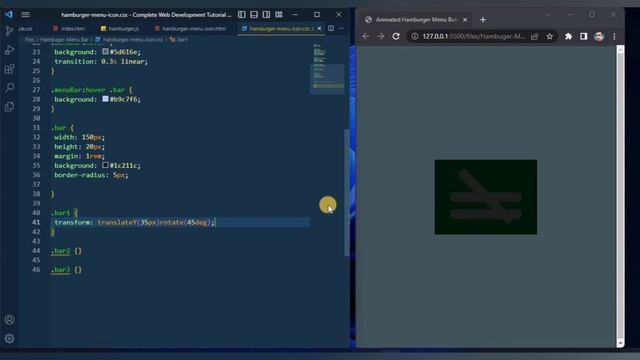The width and height of the screenshot is (640, 360).
Task: Split the editor to the right
Action: point(331,29)
